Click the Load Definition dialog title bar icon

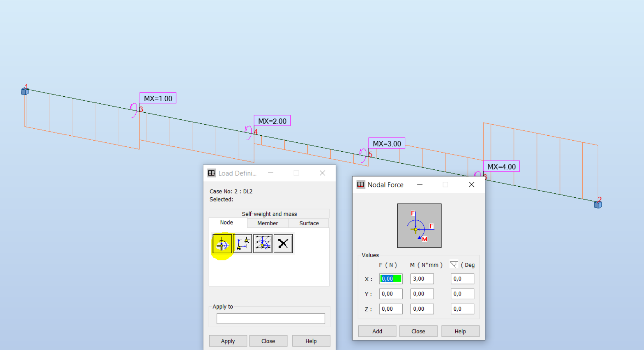[x=211, y=173]
